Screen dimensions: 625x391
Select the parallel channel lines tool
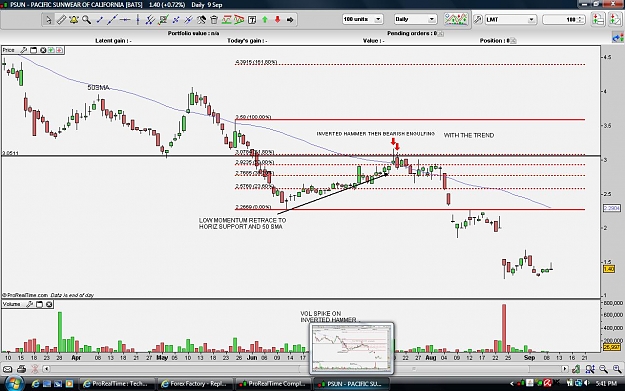tap(150, 20)
